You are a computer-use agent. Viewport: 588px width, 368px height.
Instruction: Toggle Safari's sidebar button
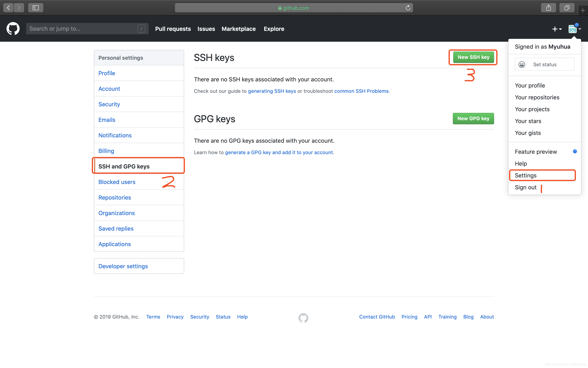click(x=36, y=8)
